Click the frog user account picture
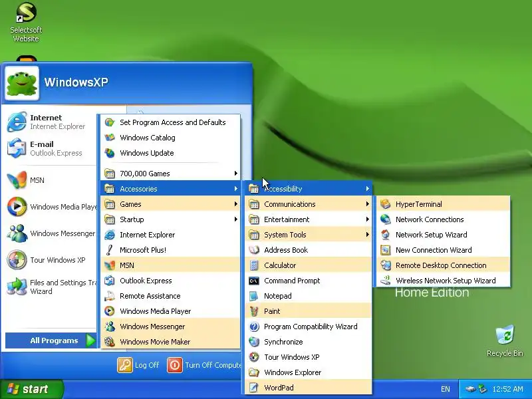 pos(22,83)
